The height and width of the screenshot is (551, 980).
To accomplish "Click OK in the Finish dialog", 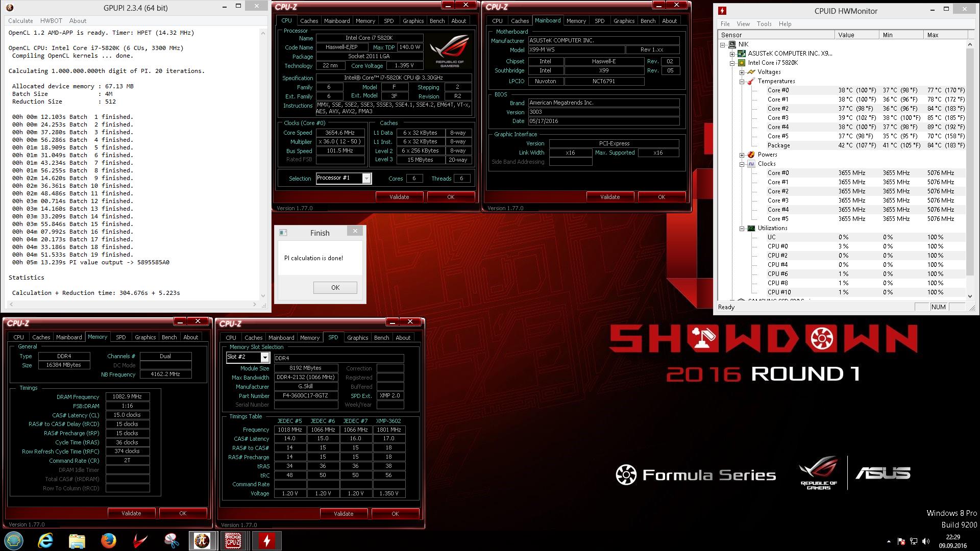I will click(x=335, y=288).
